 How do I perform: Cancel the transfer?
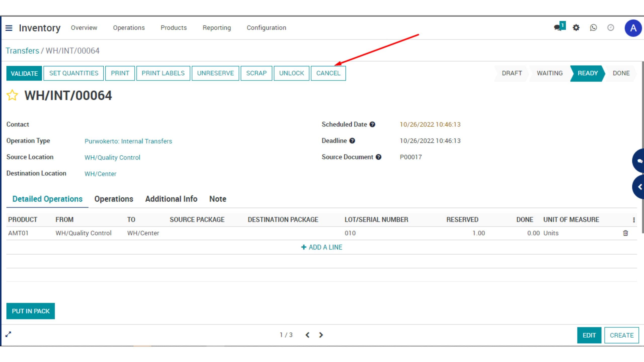point(328,73)
